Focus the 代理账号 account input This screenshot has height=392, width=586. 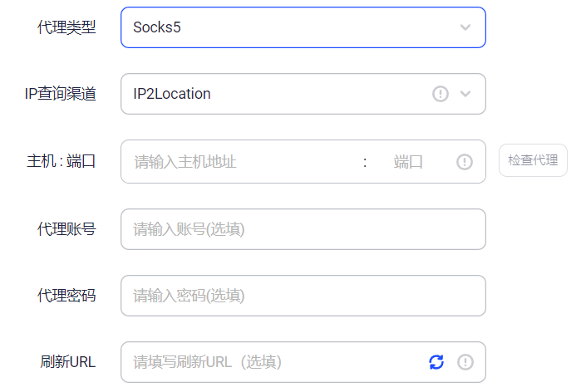pyautogui.click(x=303, y=229)
